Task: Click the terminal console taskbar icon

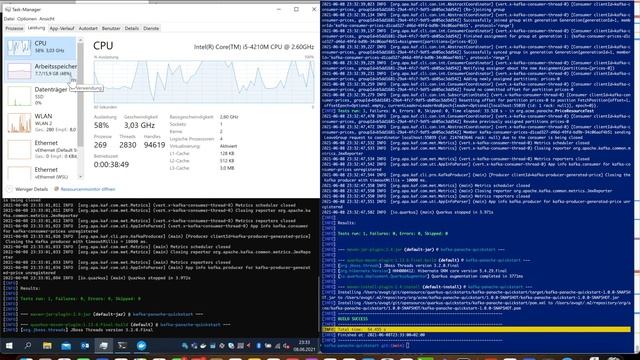Action: 122,346
